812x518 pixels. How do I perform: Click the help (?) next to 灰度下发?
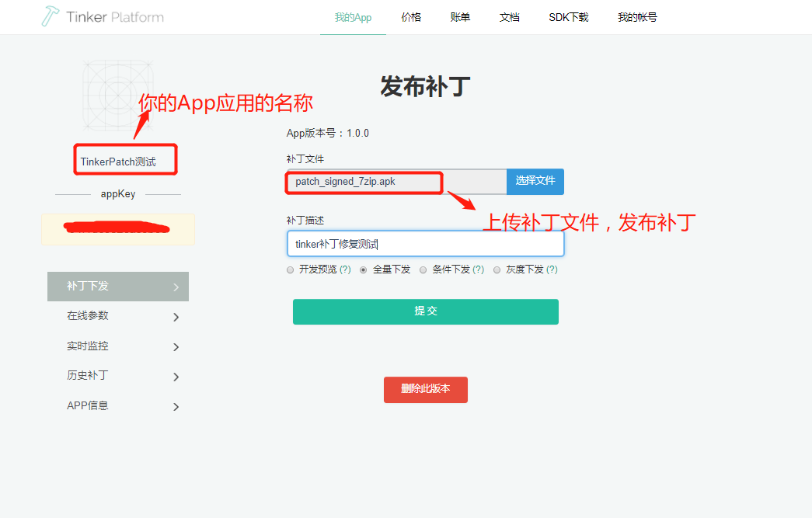coord(552,269)
